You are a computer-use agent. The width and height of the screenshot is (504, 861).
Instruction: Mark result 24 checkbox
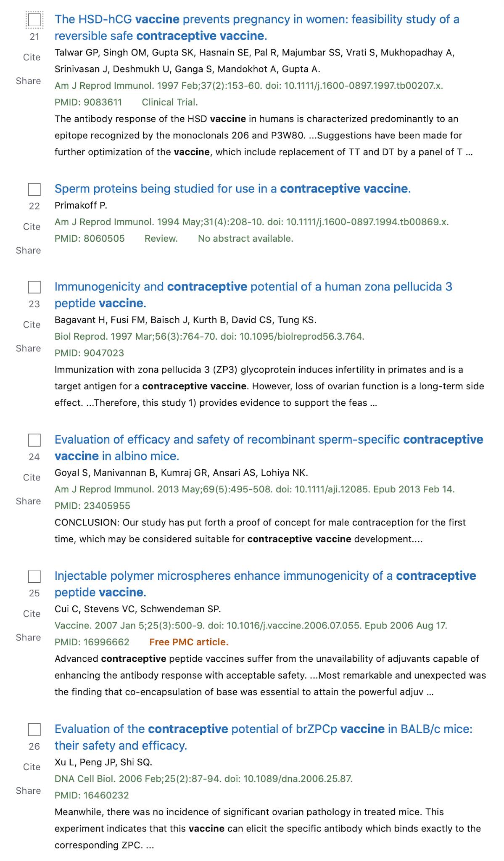pyautogui.click(x=34, y=440)
